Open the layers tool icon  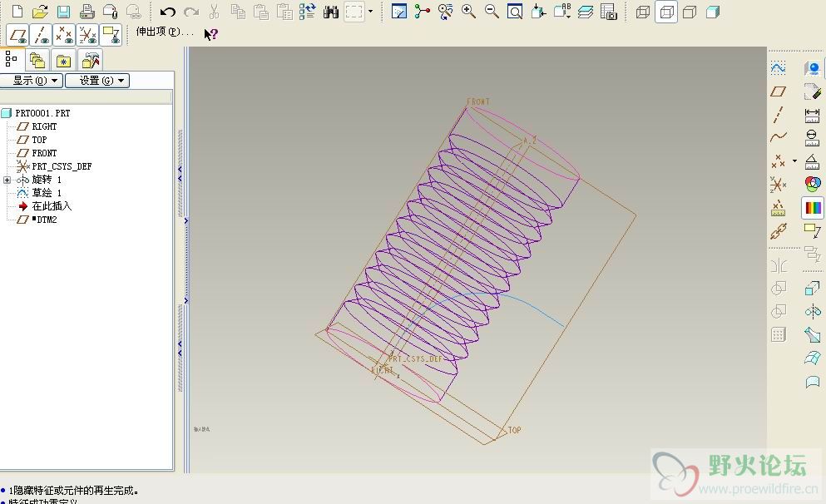click(586, 12)
